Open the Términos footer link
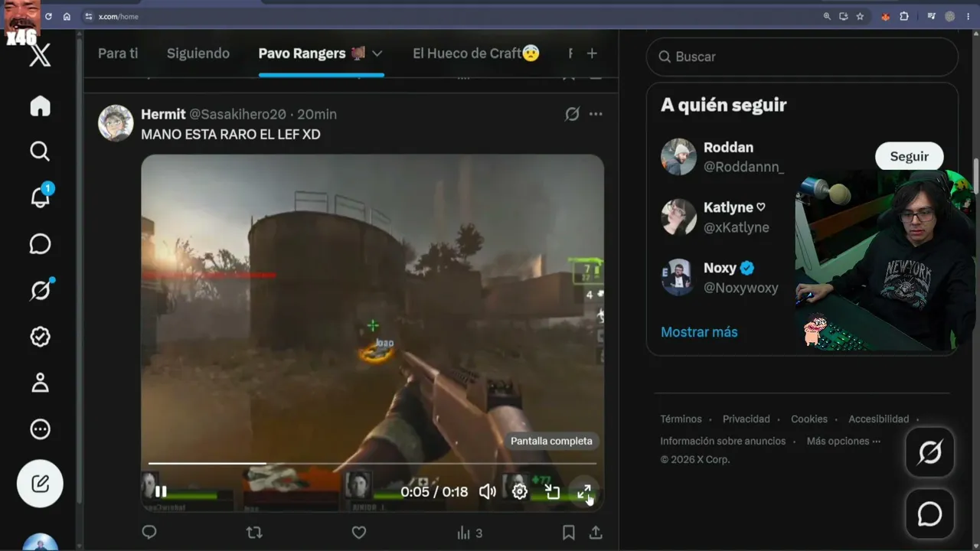This screenshot has height=551, width=980. [681, 419]
